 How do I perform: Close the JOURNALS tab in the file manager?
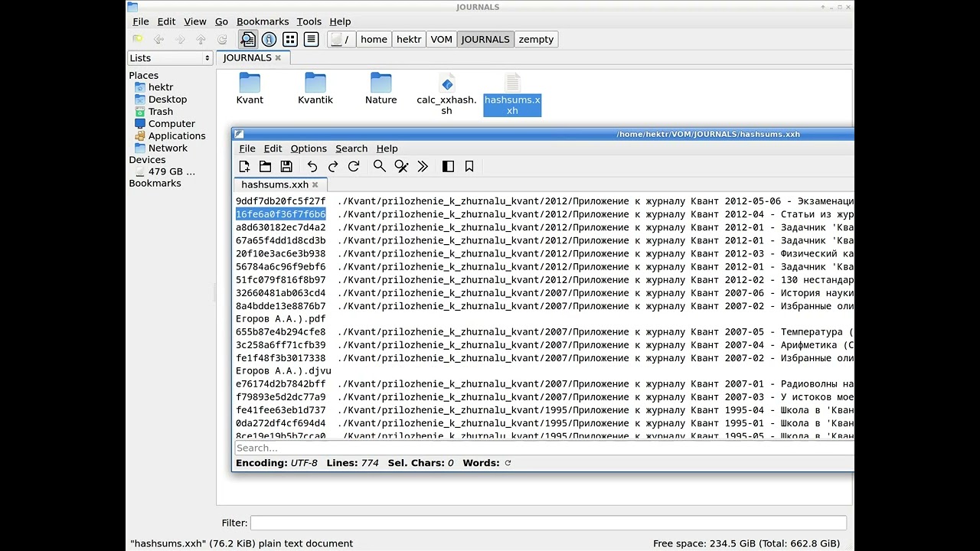[x=278, y=58]
